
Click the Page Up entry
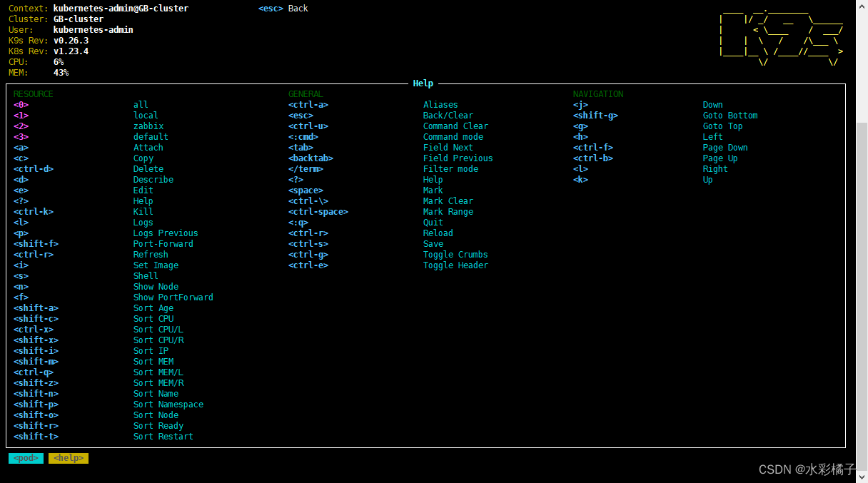tap(720, 158)
